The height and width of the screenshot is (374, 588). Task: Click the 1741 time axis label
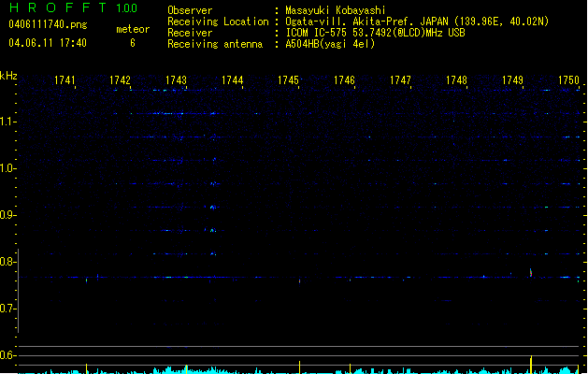(x=65, y=80)
